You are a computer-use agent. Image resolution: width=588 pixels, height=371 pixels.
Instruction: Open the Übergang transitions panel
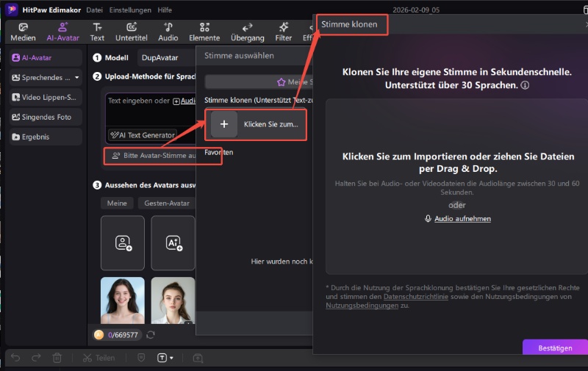tap(248, 32)
